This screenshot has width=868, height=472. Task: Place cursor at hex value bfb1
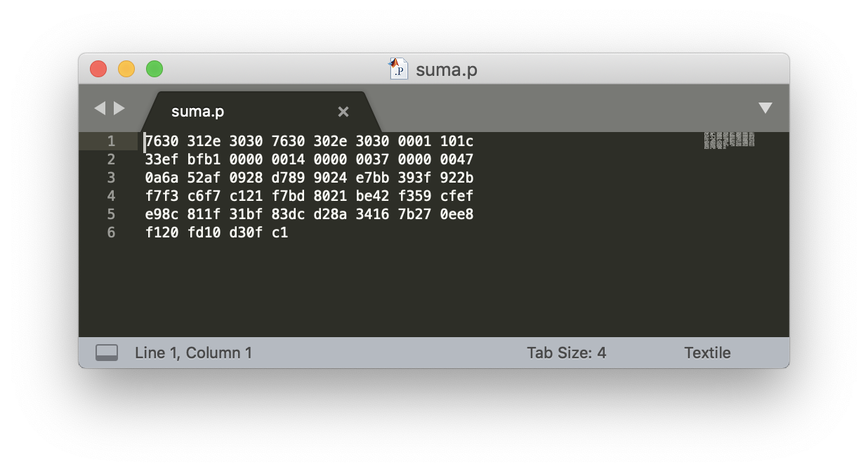(204, 159)
